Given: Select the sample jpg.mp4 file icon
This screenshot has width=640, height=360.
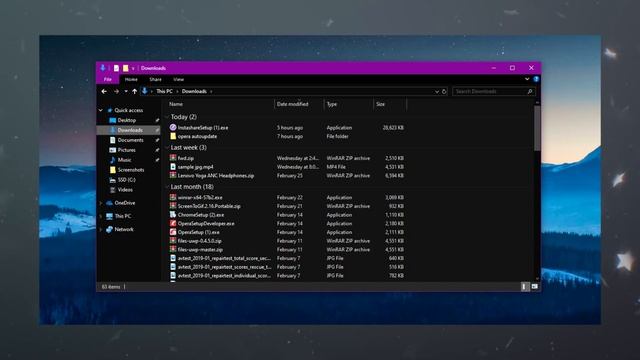Looking at the screenshot, I should (173, 167).
